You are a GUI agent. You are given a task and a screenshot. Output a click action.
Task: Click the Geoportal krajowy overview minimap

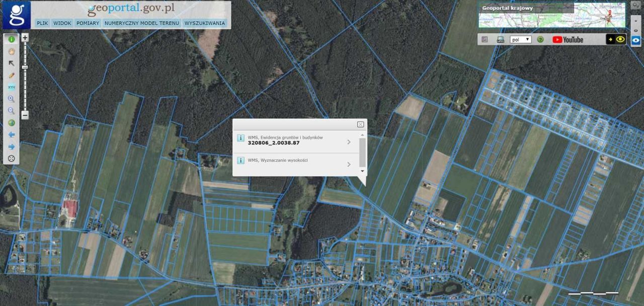552,15
